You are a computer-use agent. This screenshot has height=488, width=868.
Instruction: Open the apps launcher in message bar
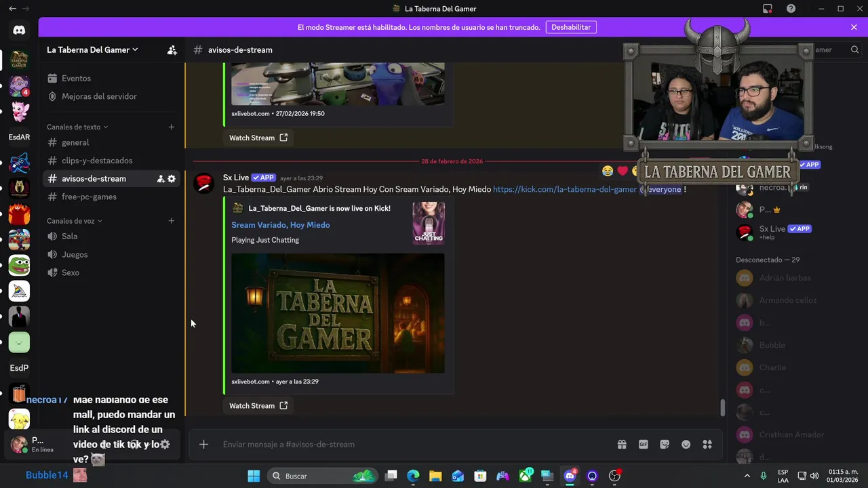(707, 445)
